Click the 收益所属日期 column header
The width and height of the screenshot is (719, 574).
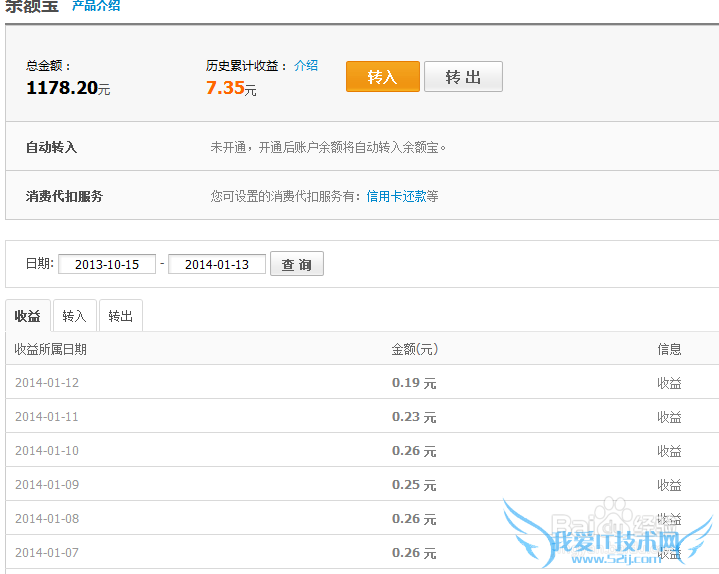coord(50,349)
